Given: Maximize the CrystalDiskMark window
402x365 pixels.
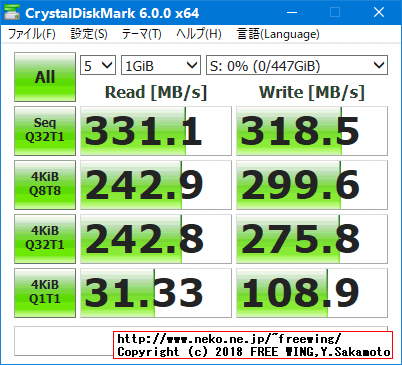Looking at the screenshot, I should tap(335, 13).
